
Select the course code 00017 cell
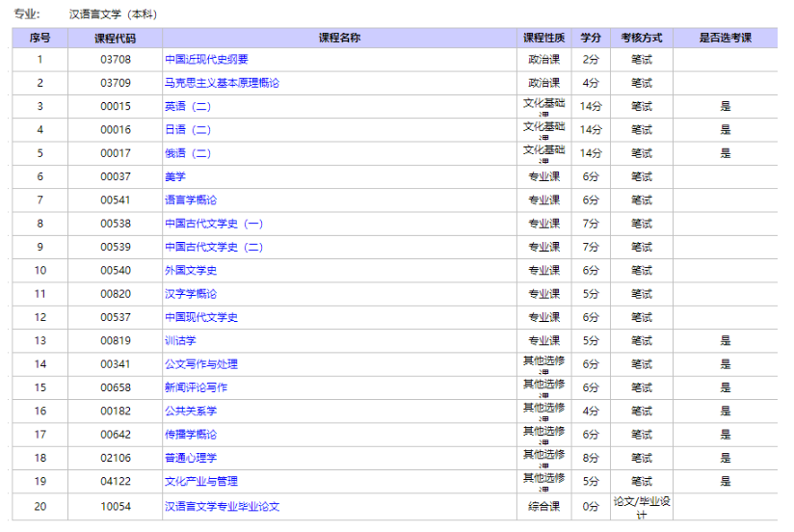[116, 153]
